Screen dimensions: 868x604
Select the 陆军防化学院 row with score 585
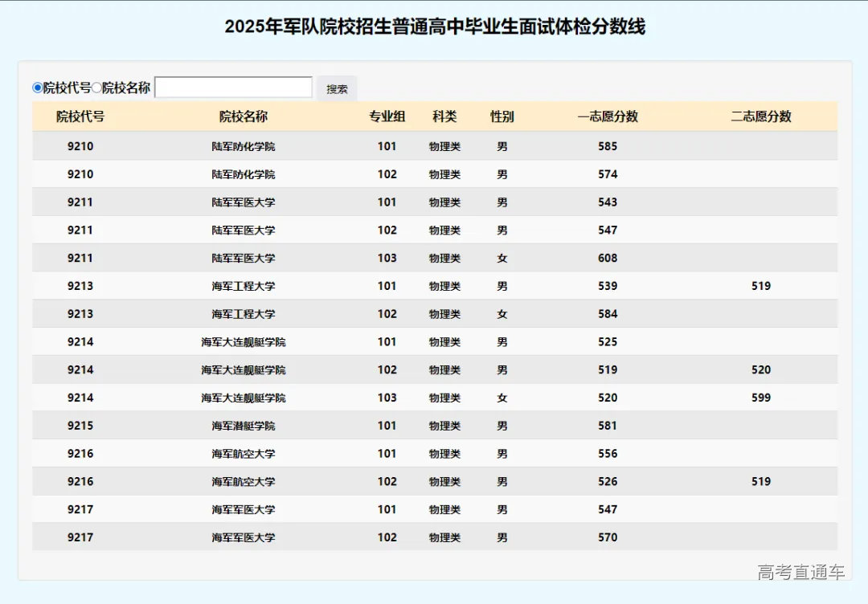(x=244, y=146)
